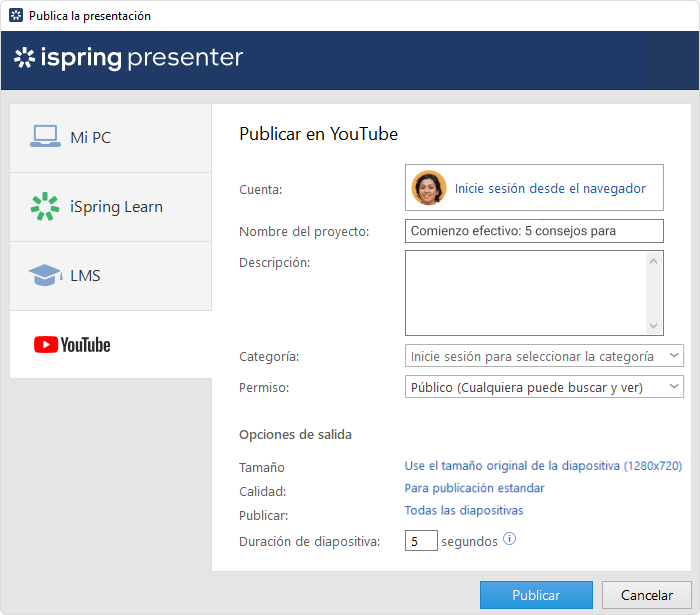The image size is (700, 615).
Task: Click Para publicación estandar quality link
Action: (x=474, y=488)
